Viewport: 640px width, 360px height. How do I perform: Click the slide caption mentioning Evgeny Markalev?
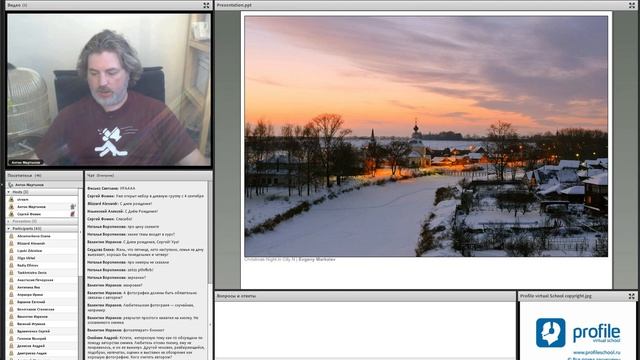tap(290, 260)
